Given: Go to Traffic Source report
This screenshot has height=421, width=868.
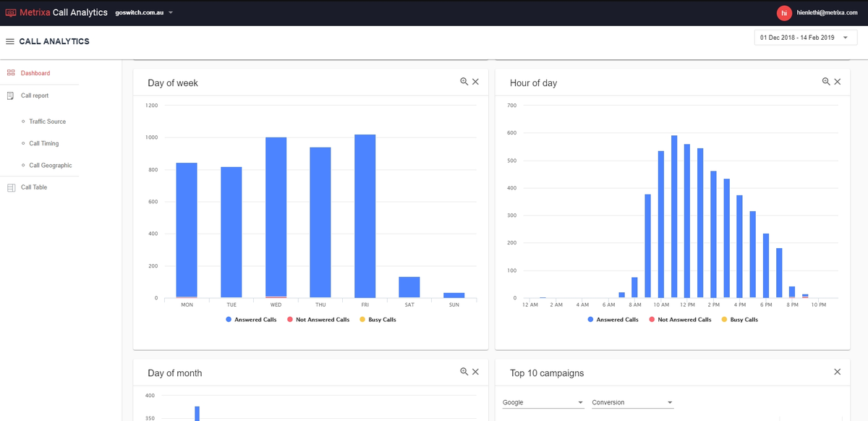Looking at the screenshot, I should point(48,122).
